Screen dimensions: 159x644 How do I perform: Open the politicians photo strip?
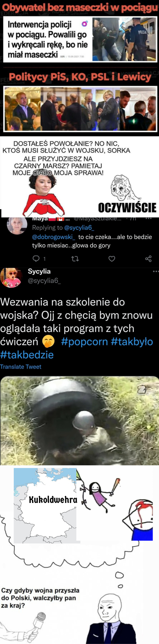pos(80,109)
